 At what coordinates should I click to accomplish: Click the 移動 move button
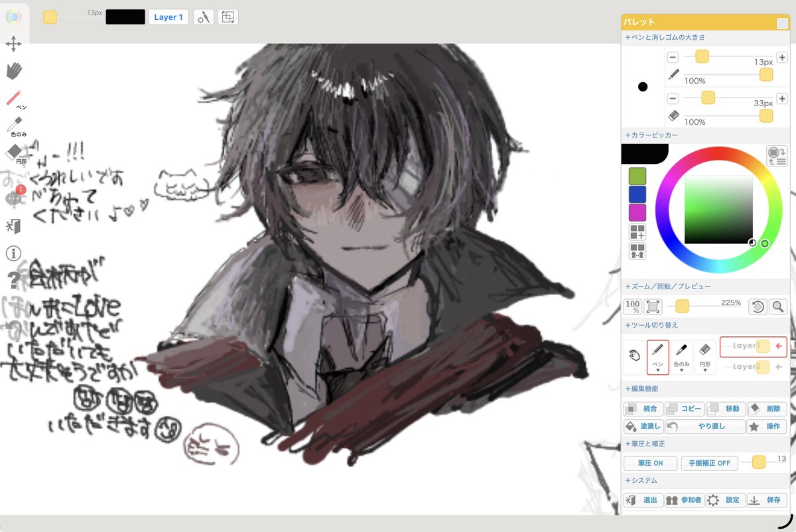[726, 409]
